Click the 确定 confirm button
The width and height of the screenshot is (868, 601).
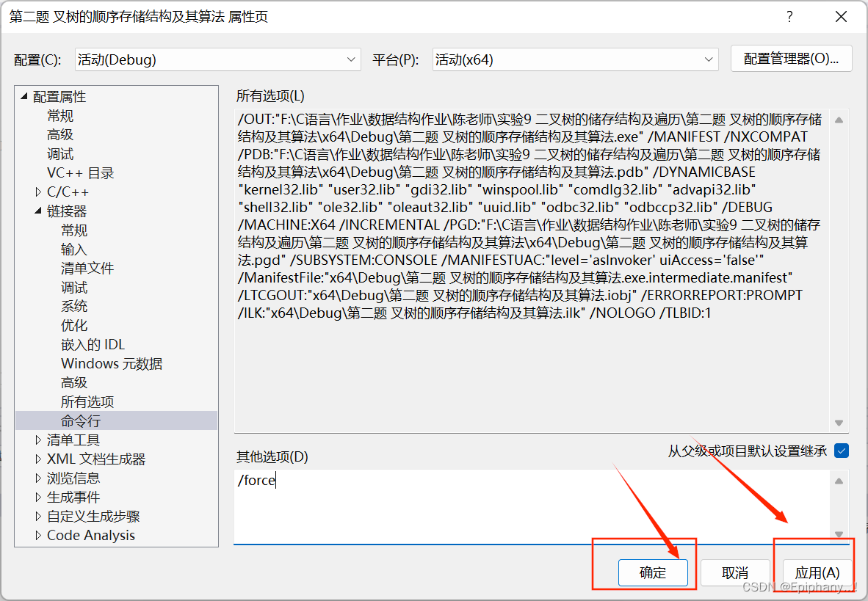653,572
